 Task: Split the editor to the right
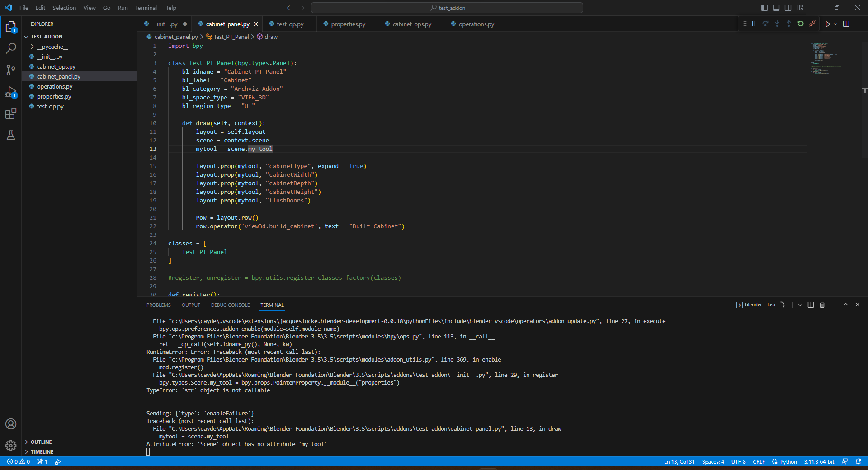click(x=846, y=24)
